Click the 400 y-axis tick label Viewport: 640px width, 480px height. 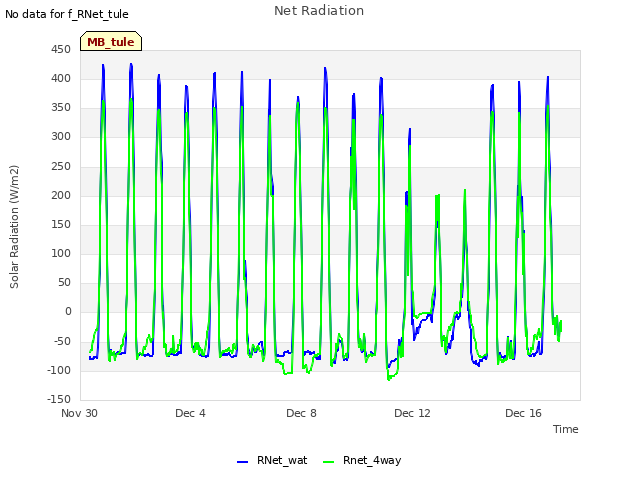[61, 78]
